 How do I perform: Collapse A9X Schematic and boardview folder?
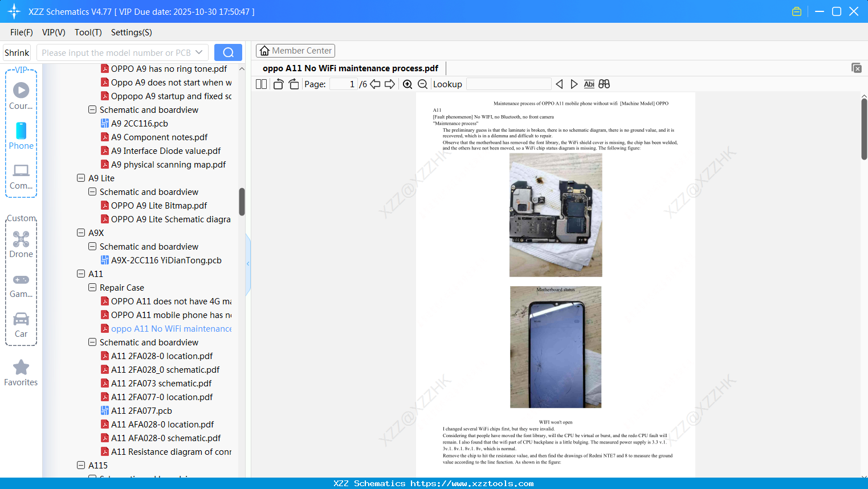tap(92, 246)
